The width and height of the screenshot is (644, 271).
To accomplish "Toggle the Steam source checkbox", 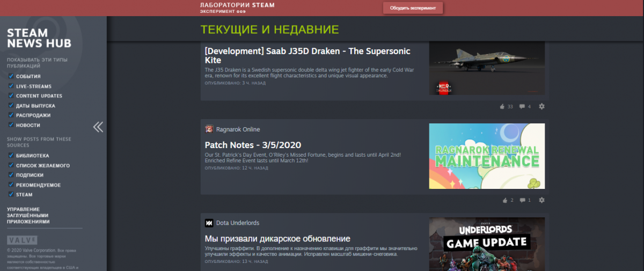I will point(11,194).
